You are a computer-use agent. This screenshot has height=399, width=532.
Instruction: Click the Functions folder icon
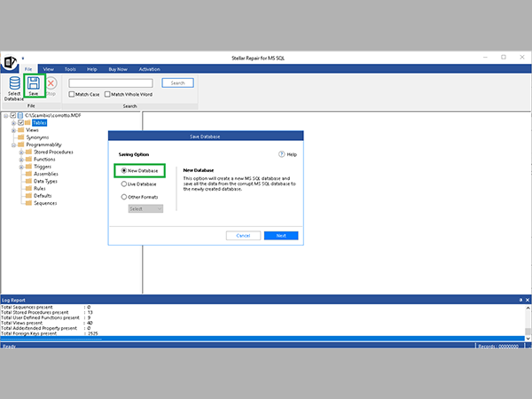pos(29,159)
